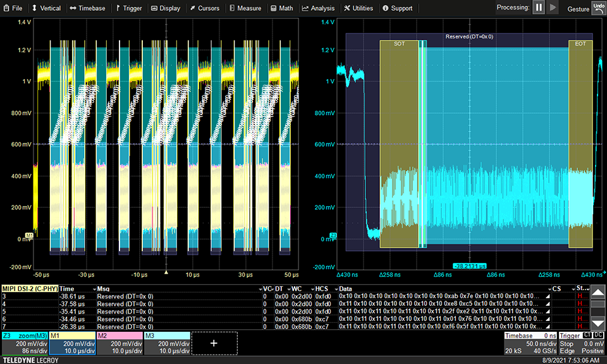Select the Z3 zoom(M3) descriptor box
This screenshot has height=364, width=607.
24,343
